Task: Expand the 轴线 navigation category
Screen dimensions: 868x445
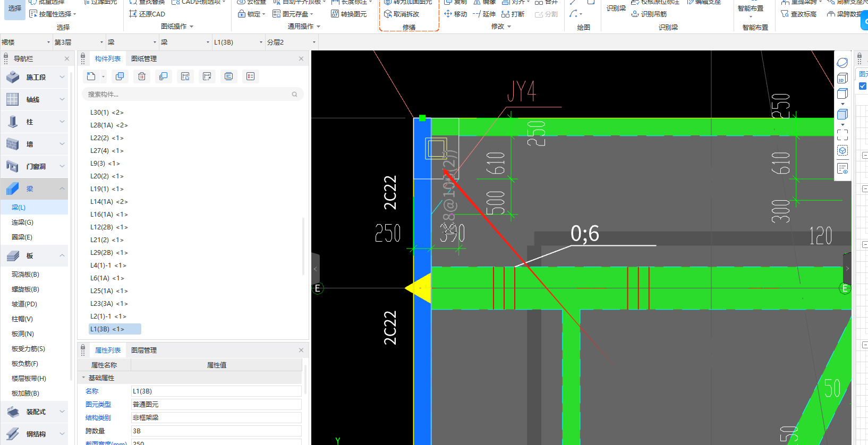Action: [34, 100]
